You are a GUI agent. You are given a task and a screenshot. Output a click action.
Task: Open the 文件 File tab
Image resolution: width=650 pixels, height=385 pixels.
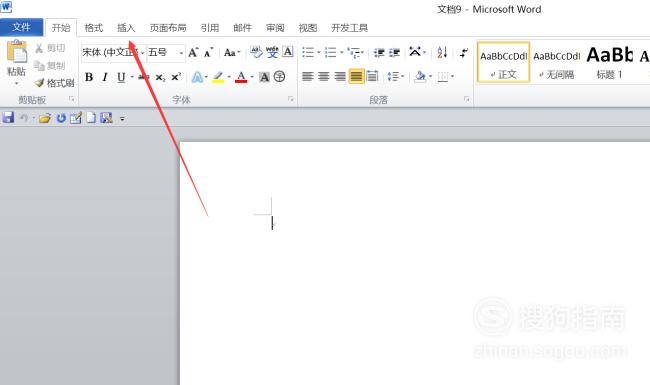pyautogui.click(x=22, y=27)
